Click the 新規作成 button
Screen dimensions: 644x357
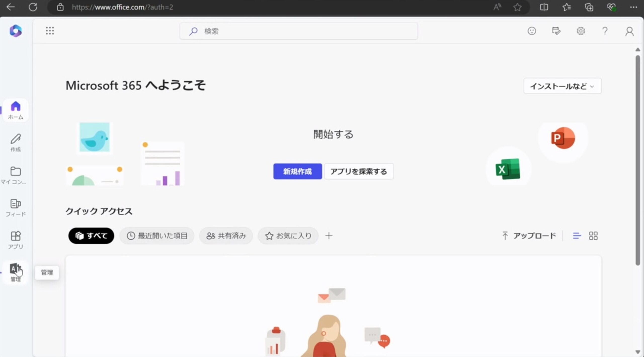tap(298, 171)
